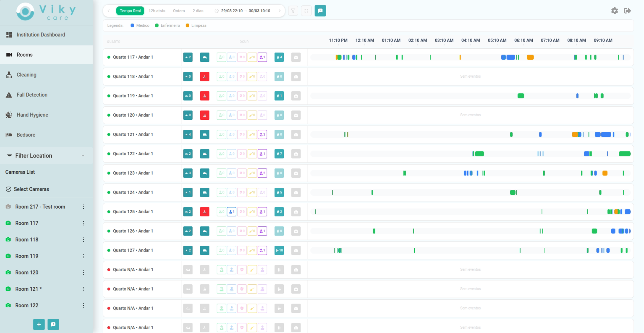Click the logout icon at top right

coord(627,11)
